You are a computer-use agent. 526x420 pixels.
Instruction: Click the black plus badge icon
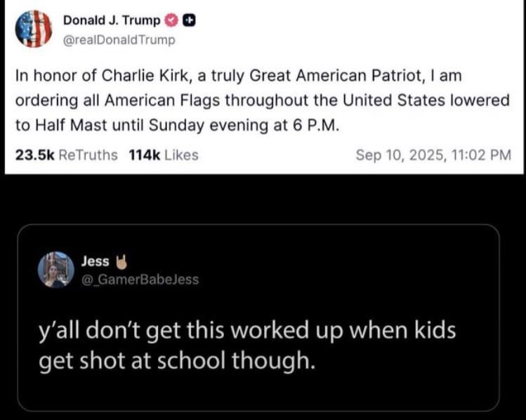coord(188,20)
